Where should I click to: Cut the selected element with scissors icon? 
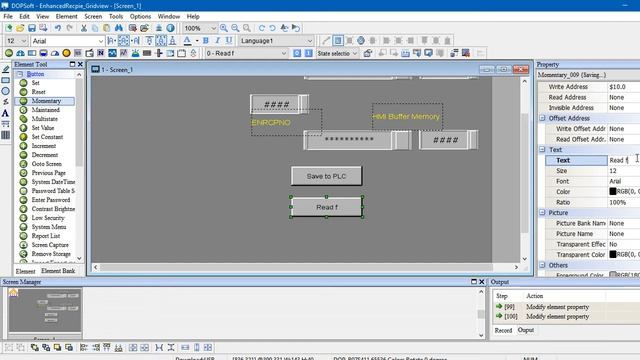[x=84, y=28]
